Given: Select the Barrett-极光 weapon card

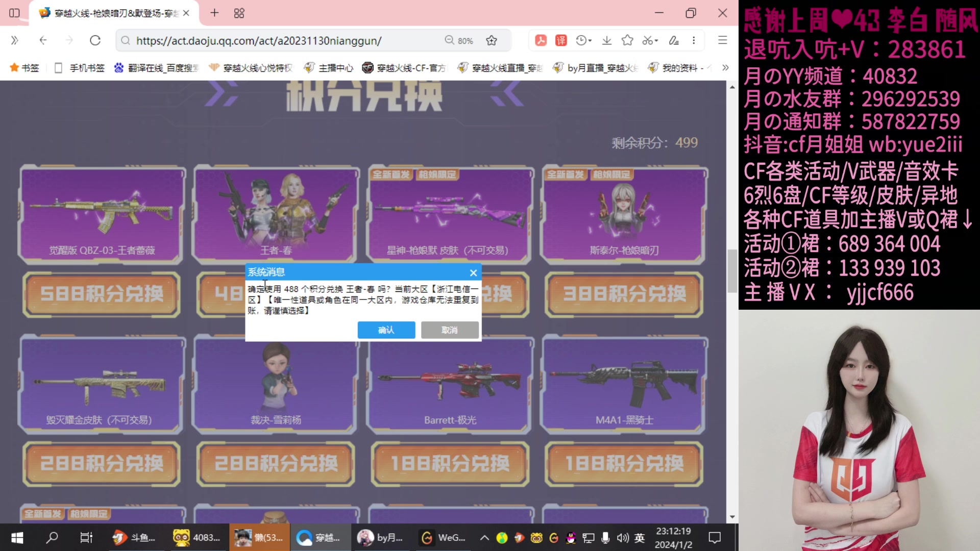Looking at the screenshot, I should pos(450,384).
